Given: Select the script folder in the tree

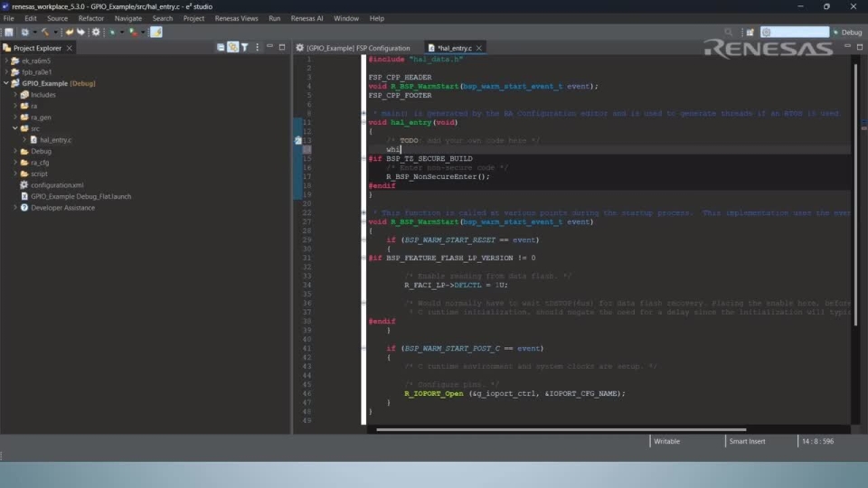Looking at the screenshot, I should (x=39, y=174).
